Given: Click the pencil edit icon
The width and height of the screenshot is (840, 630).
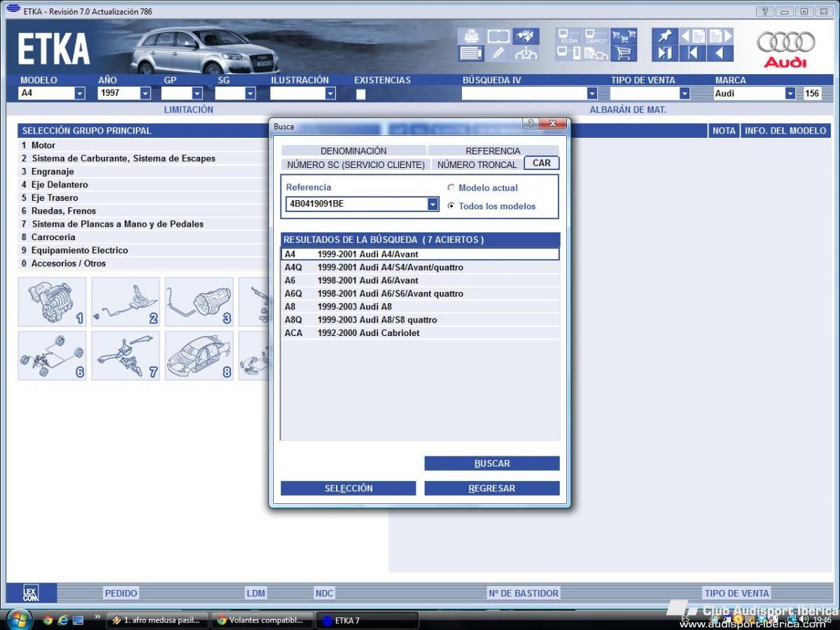Looking at the screenshot, I should pos(498,53).
